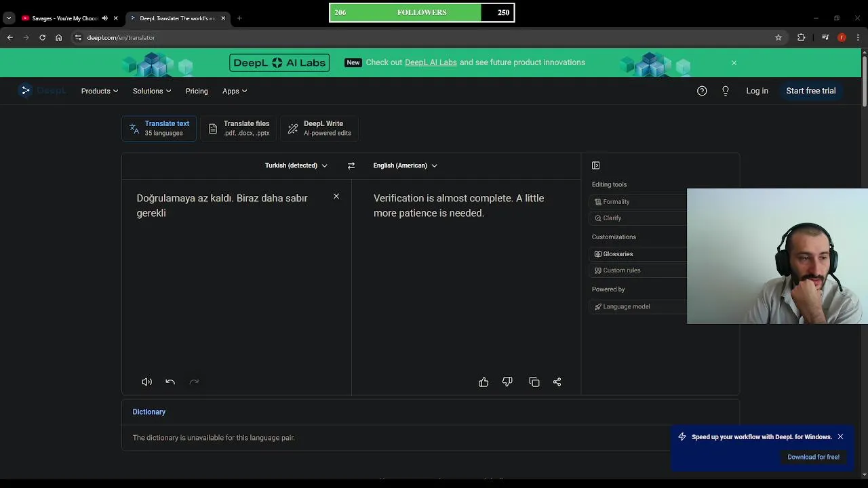The height and width of the screenshot is (488, 868).
Task: Click the browser home button
Action: point(59,37)
